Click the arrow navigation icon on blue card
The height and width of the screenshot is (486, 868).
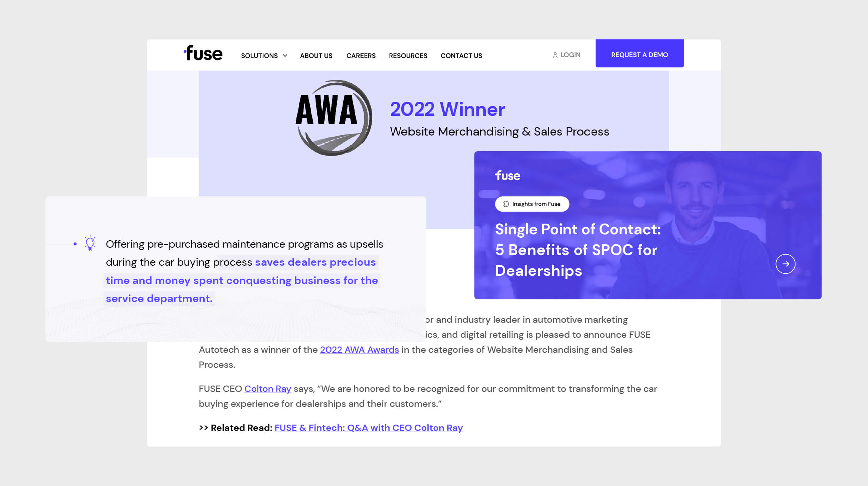(786, 264)
